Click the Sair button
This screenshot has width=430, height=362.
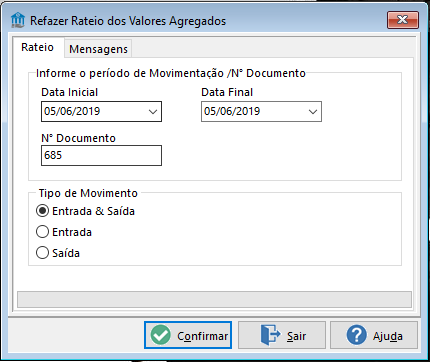282,335
